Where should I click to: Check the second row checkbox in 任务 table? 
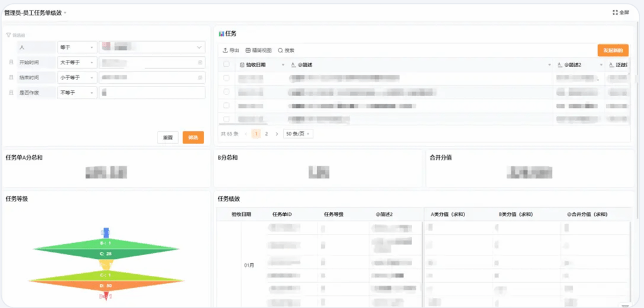(227, 92)
